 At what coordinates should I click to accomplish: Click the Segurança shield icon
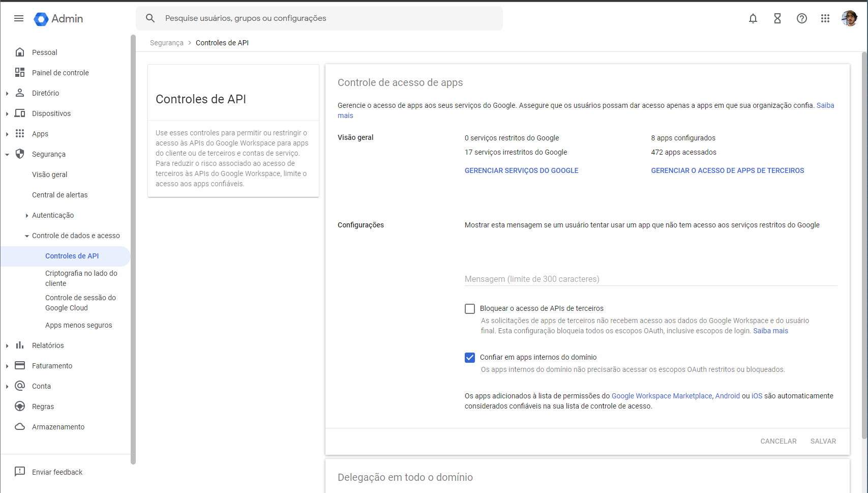pyautogui.click(x=20, y=154)
